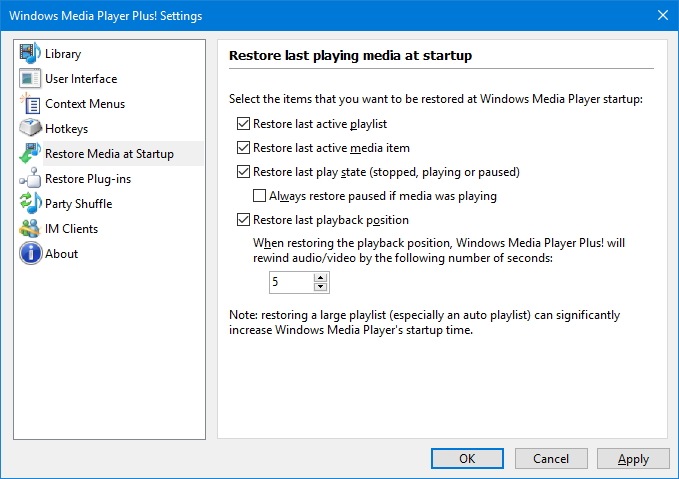This screenshot has width=679, height=479.
Task: Open Restore Plug-ins settings
Action: tap(88, 179)
